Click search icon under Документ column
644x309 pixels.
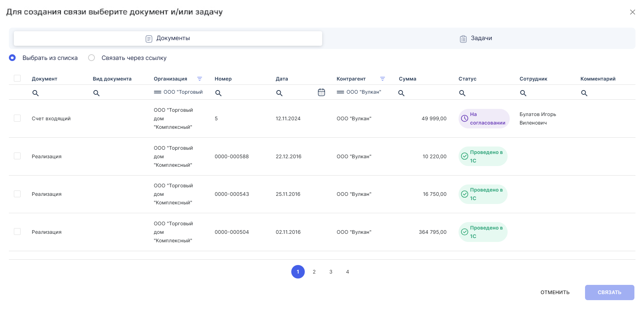36,93
